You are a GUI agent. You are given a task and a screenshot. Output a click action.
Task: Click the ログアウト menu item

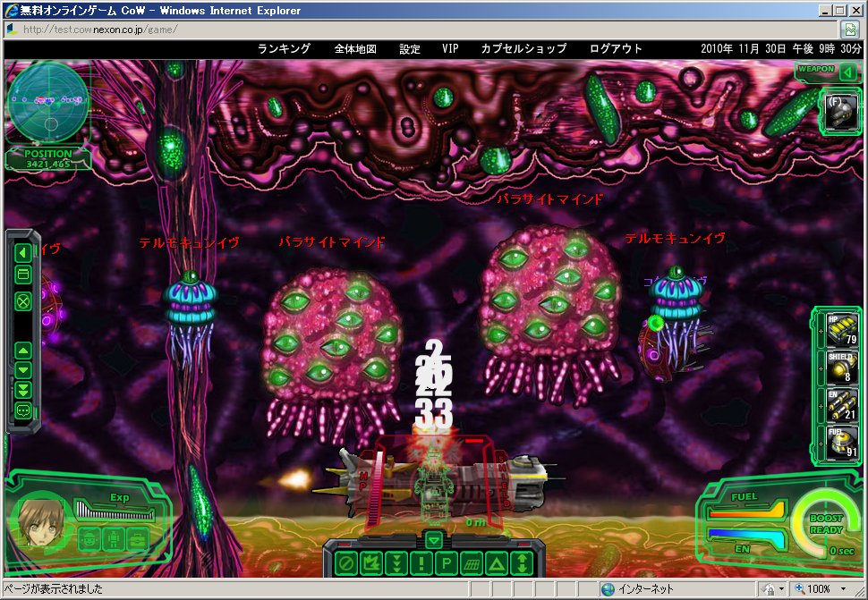[616, 48]
